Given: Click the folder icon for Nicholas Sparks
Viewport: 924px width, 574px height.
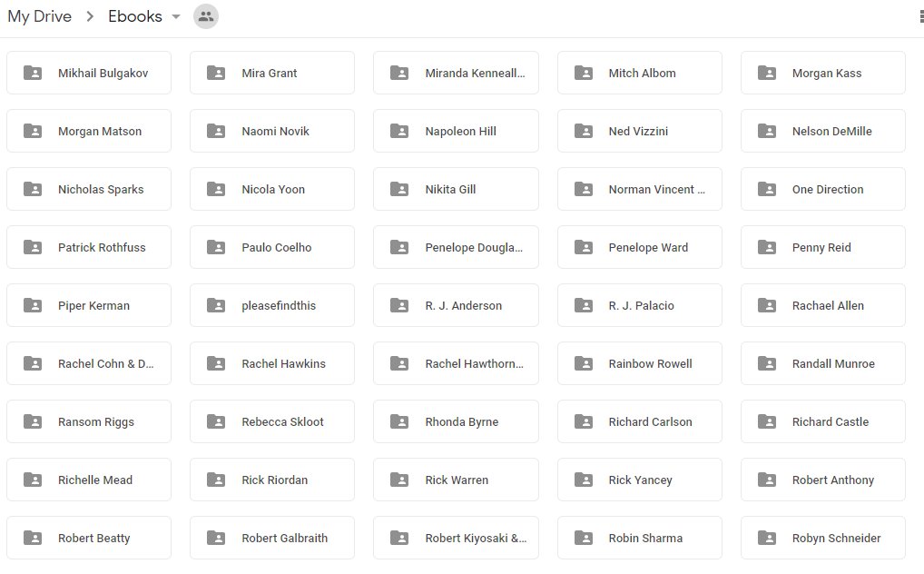Looking at the screenshot, I should tap(33, 189).
